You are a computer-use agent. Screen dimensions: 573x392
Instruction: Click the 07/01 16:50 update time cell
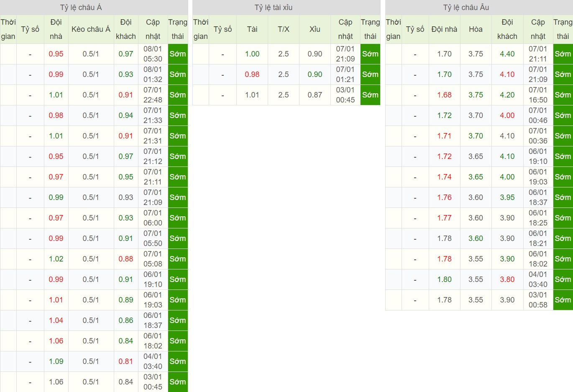(x=538, y=95)
